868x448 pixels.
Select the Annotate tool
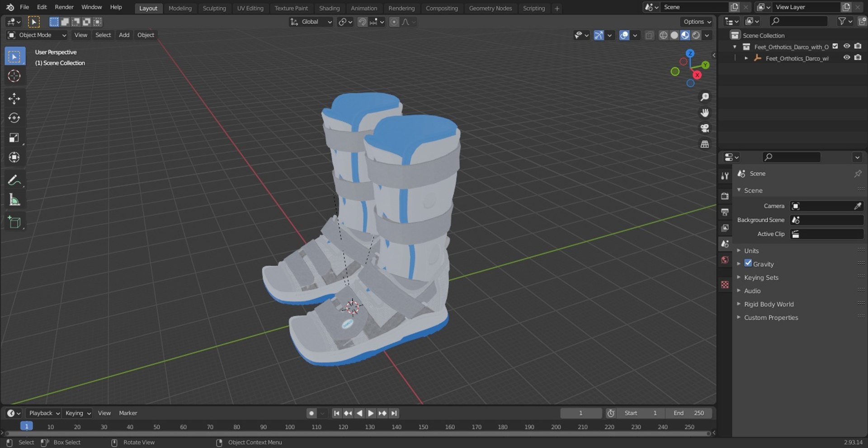coord(14,180)
